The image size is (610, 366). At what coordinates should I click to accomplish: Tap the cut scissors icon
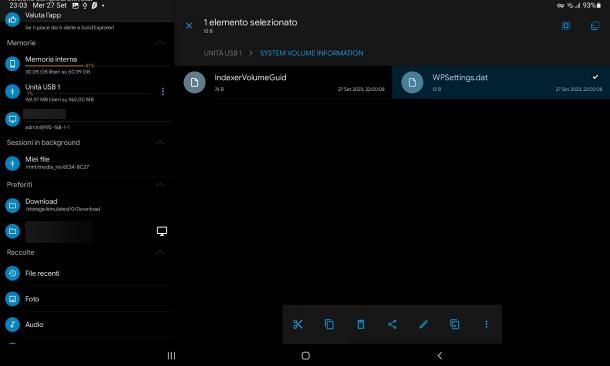tap(298, 324)
